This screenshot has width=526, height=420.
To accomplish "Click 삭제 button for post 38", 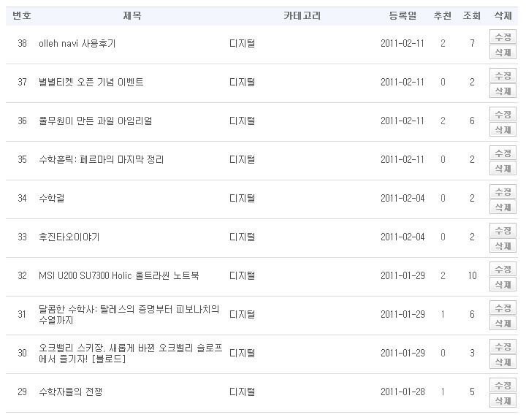I will [x=503, y=52].
